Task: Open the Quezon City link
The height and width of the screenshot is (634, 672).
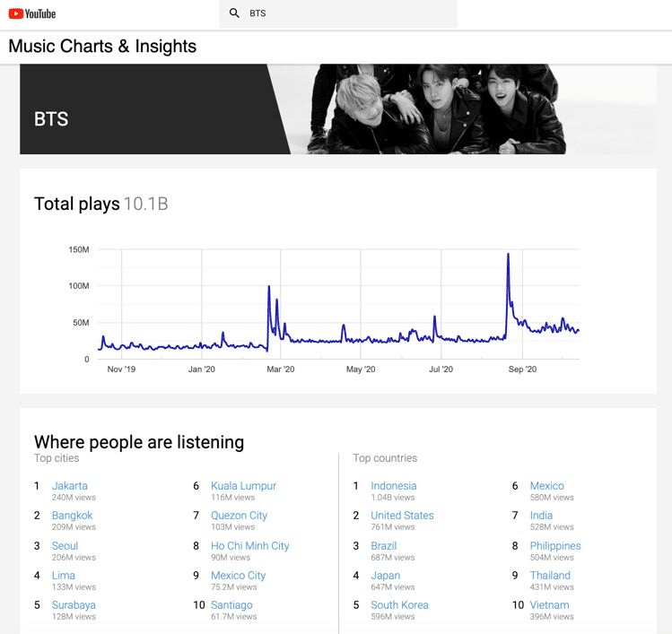Action: point(239,516)
